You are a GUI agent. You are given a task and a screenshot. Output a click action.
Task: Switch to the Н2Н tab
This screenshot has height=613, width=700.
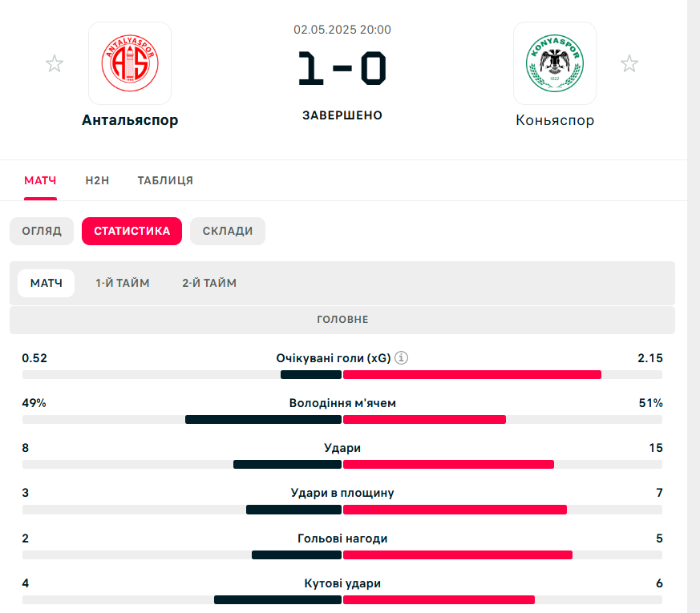(x=97, y=180)
